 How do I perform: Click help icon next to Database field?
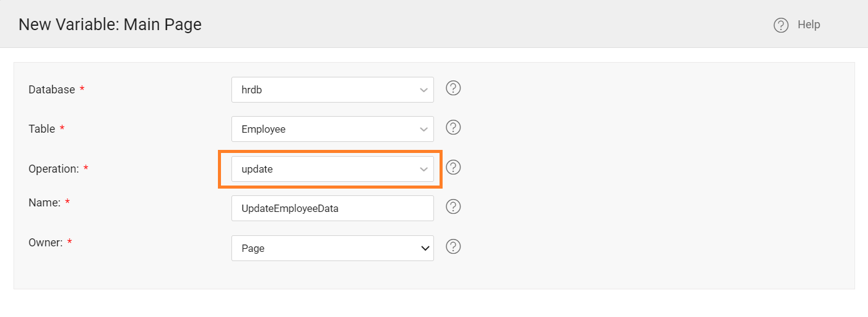point(453,88)
